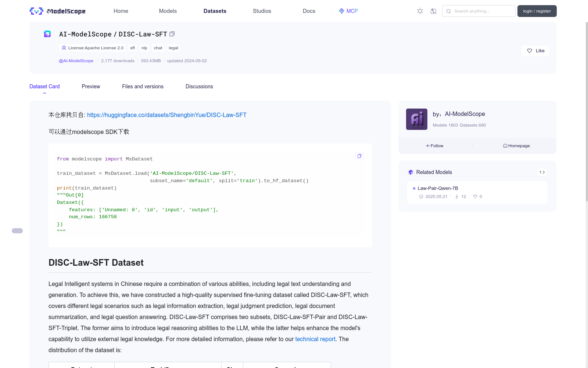This screenshot has height=368, width=588.
Task: Click the 'Datasets 690' count text
Action: click(x=473, y=125)
